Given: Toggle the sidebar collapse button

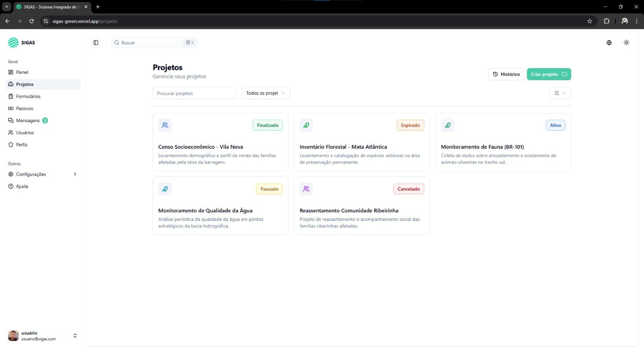Looking at the screenshot, I should (x=96, y=43).
